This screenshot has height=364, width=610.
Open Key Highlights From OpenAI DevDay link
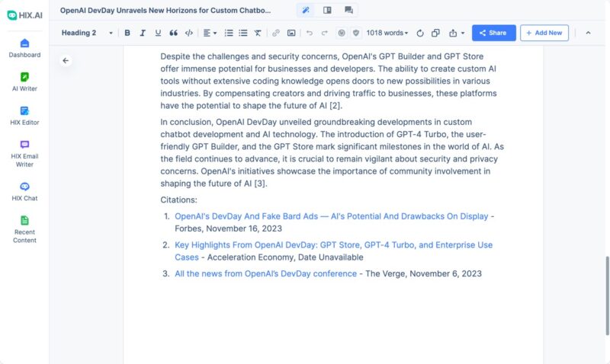coord(333,251)
